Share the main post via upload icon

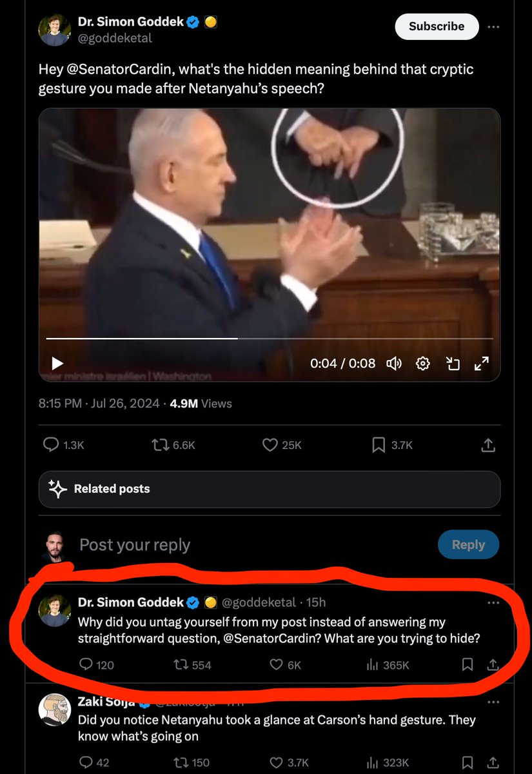pos(488,444)
